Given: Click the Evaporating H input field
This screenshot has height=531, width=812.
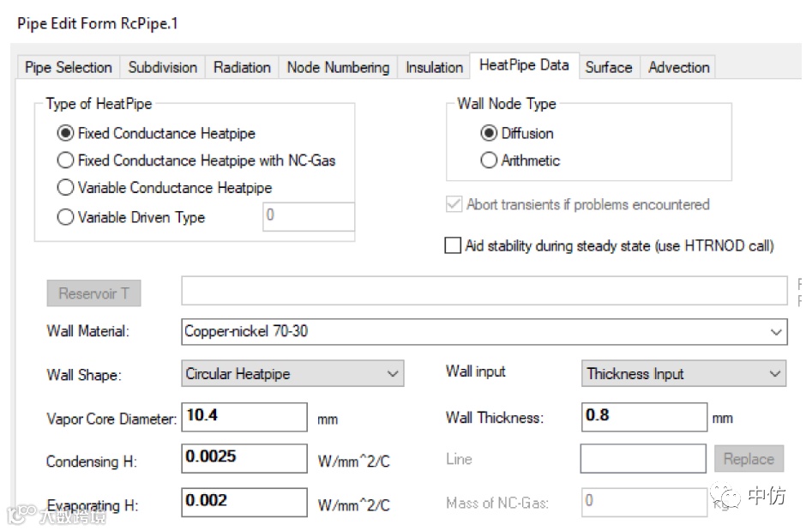Looking at the screenshot, I should click(244, 503).
